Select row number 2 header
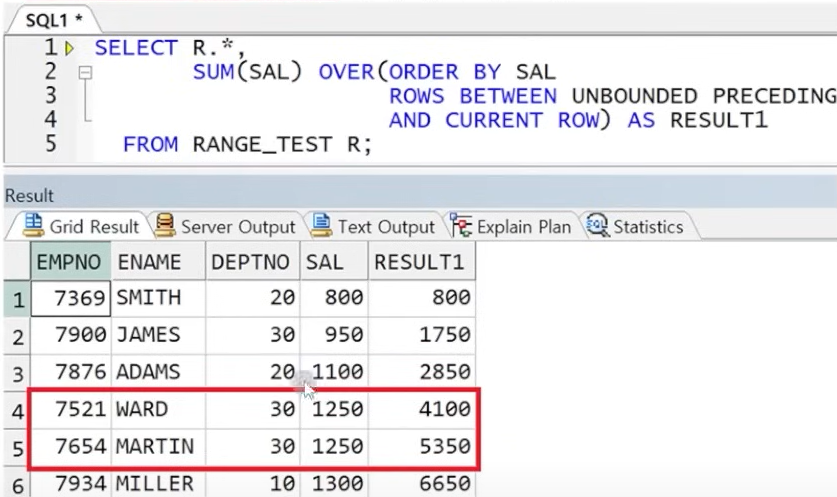 [17, 336]
